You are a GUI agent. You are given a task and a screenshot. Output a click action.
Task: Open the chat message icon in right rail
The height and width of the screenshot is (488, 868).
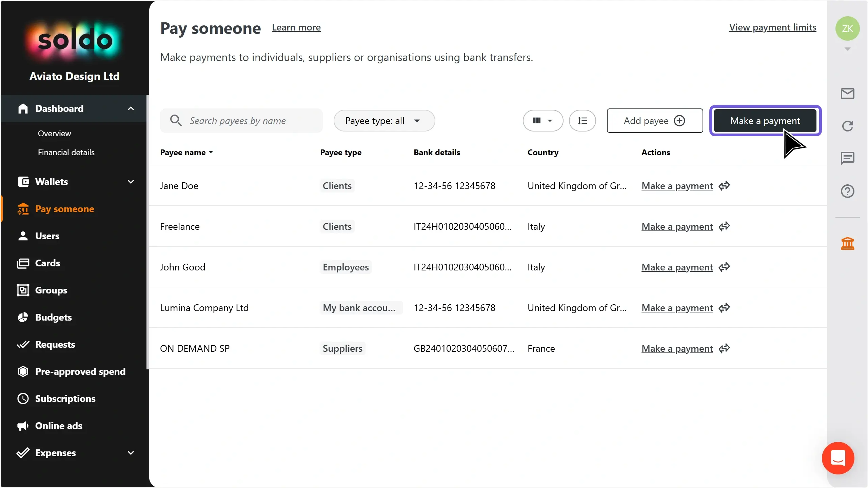[x=847, y=158]
